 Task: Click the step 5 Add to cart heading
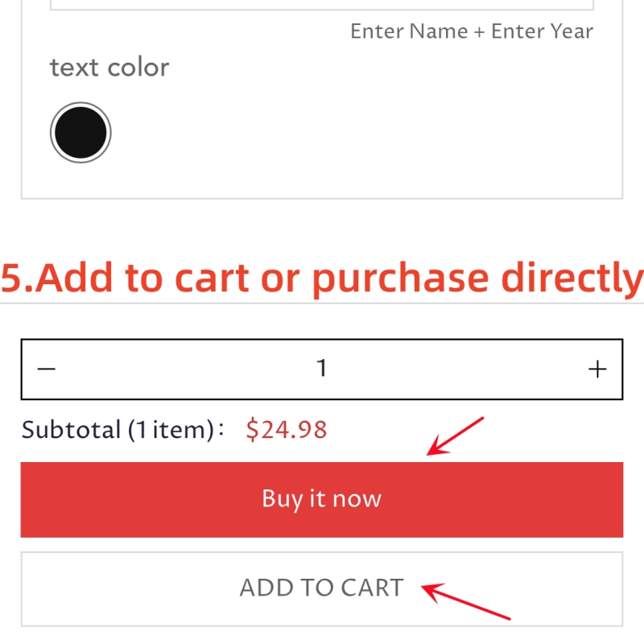(322, 279)
